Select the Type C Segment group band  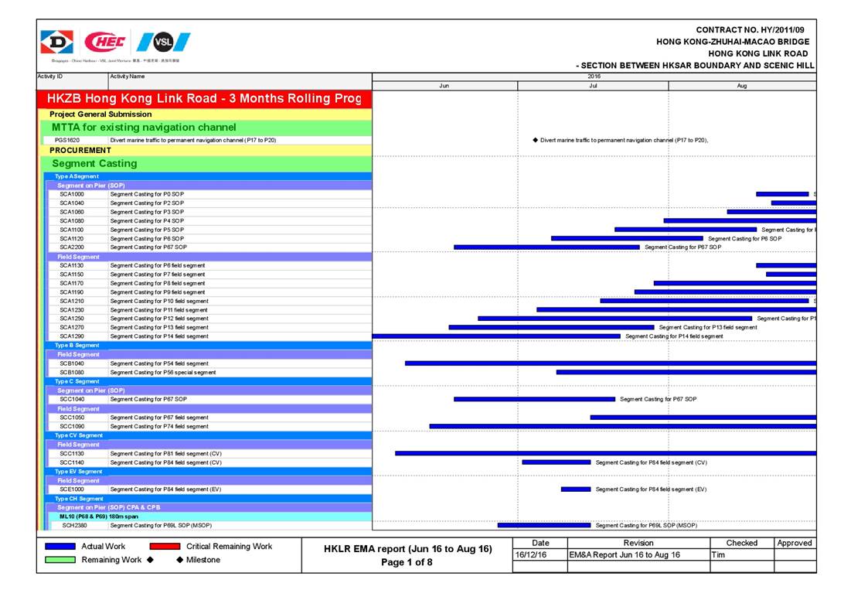click(208, 381)
